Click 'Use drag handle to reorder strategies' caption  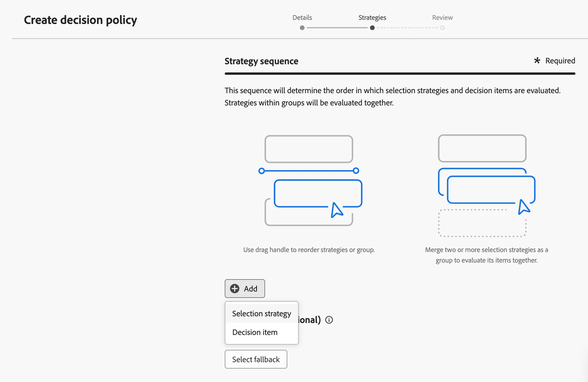pos(309,250)
